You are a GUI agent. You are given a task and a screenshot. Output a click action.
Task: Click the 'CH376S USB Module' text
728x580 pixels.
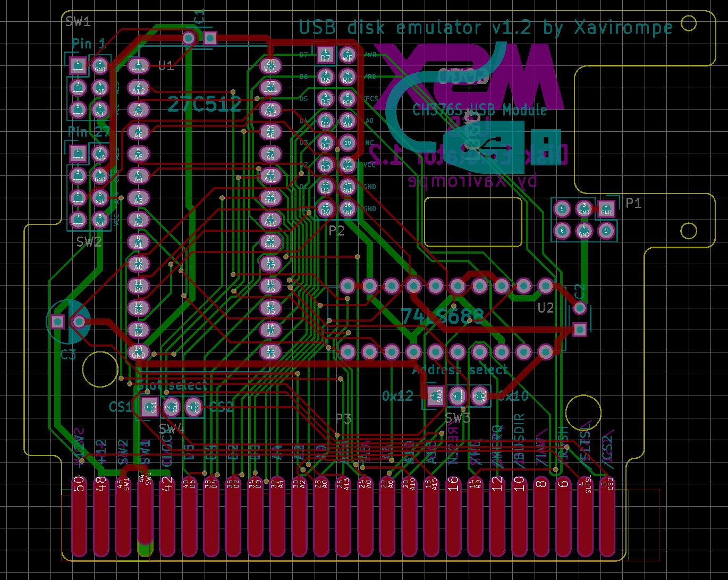[479, 110]
